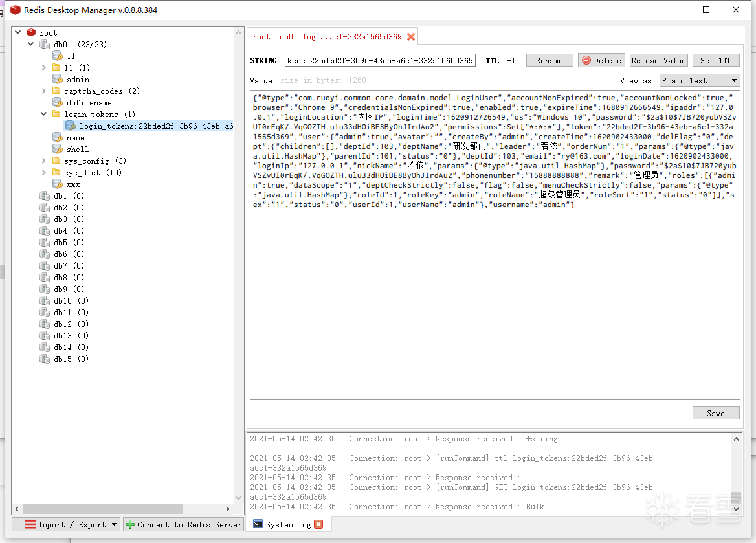
Task: Collapse the root connection node
Action: coord(18,32)
